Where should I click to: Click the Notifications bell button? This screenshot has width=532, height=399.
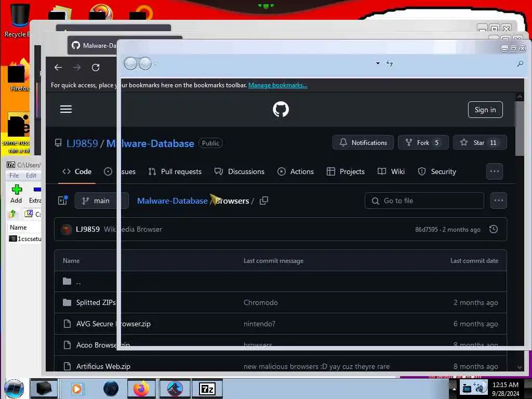click(363, 142)
